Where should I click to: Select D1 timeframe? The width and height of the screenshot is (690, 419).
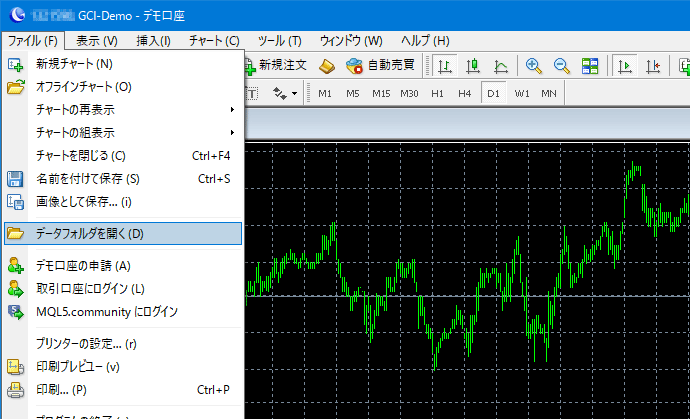[x=494, y=93]
